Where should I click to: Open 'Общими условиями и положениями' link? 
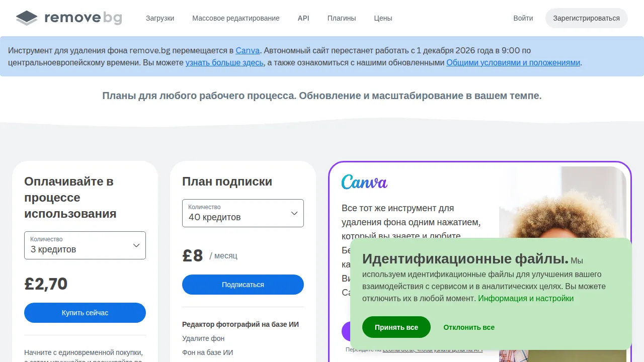(x=513, y=63)
